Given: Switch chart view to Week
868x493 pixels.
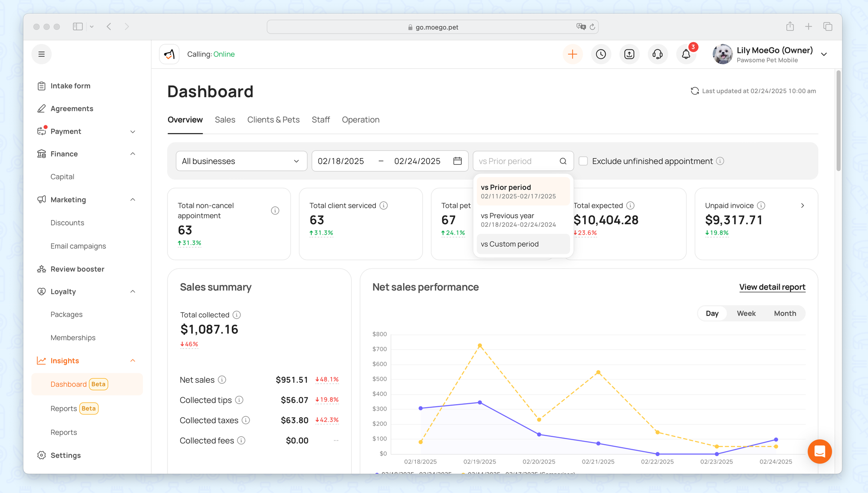Looking at the screenshot, I should tap(746, 313).
